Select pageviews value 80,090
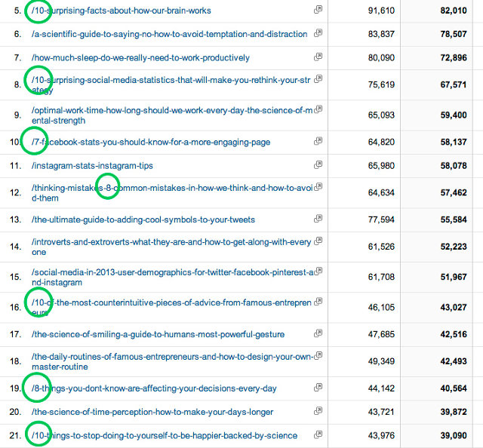The image size is (483, 448). [381, 58]
